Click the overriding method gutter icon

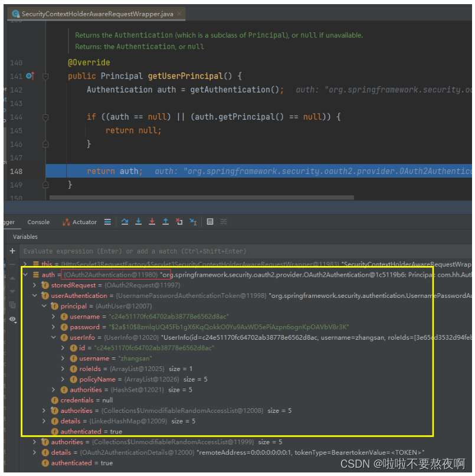click(30, 76)
